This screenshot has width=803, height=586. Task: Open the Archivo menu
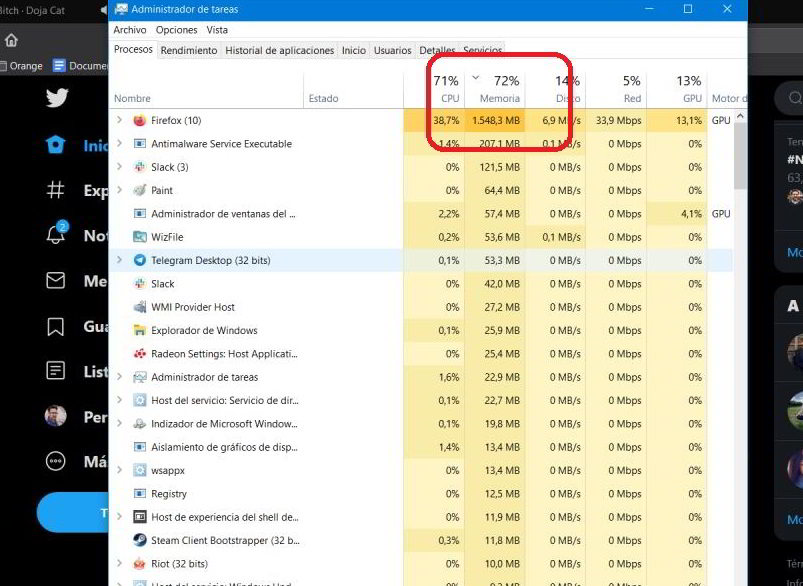[130, 30]
